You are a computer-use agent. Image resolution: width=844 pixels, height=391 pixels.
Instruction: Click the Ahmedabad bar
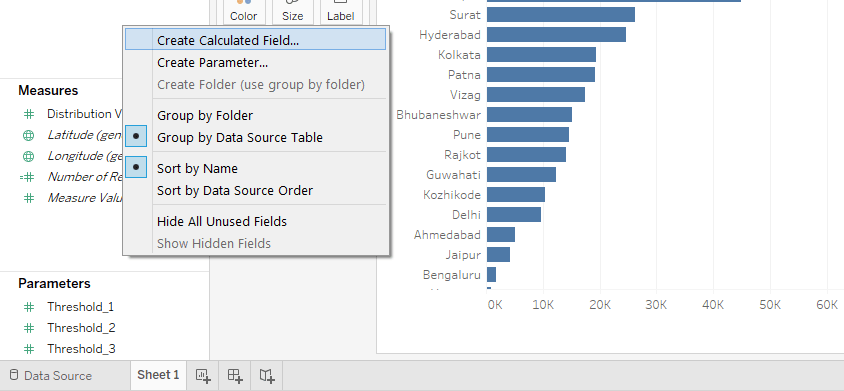tap(501, 234)
